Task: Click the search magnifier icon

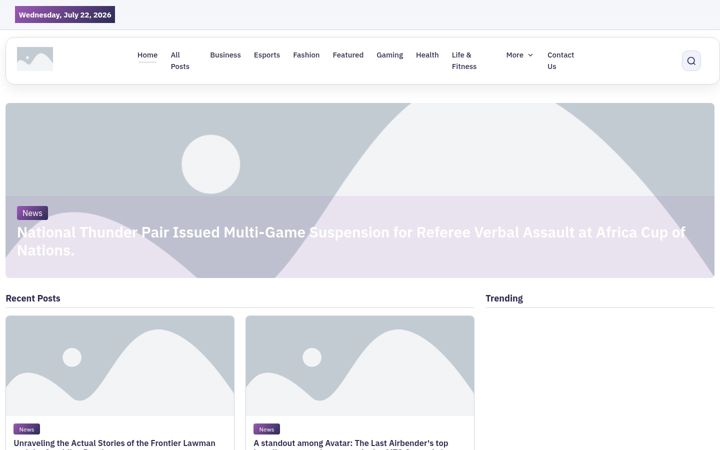Action: coord(691,61)
